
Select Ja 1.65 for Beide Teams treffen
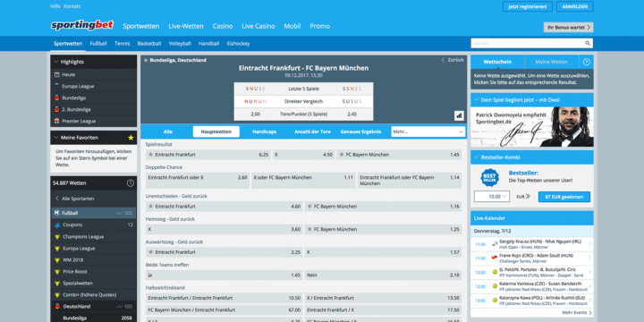click(x=224, y=275)
